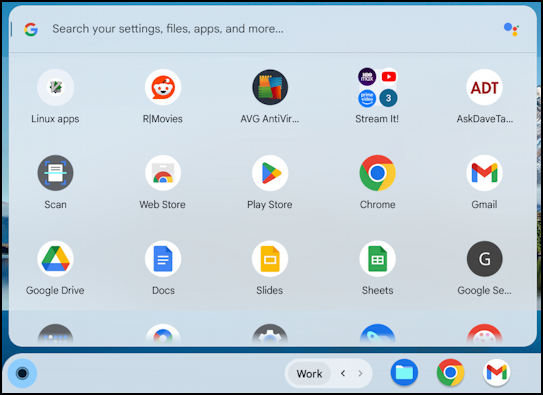543x395 pixels.
Task: Switch to next desk with right chevron
Action: pyautogui.click(x=360, y=373)
